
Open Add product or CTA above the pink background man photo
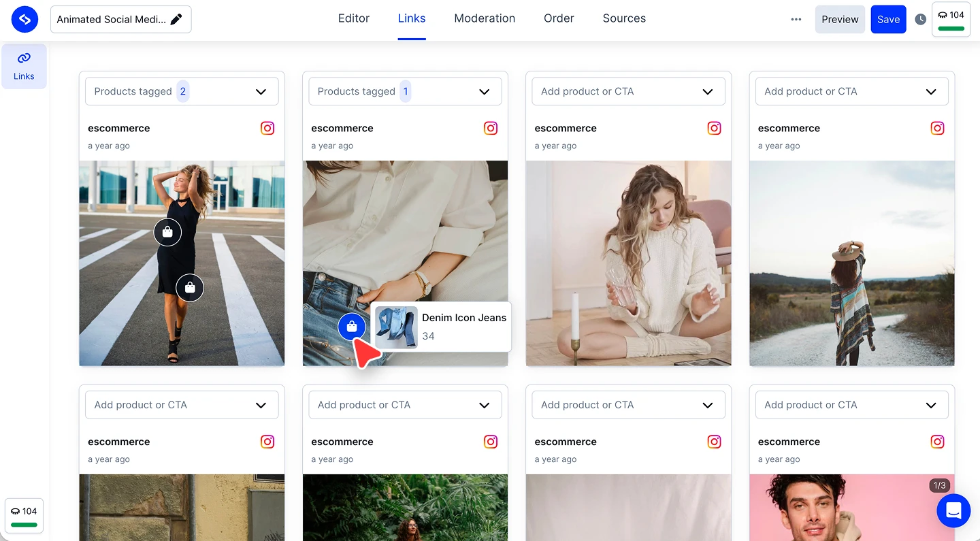pos(851,405)
